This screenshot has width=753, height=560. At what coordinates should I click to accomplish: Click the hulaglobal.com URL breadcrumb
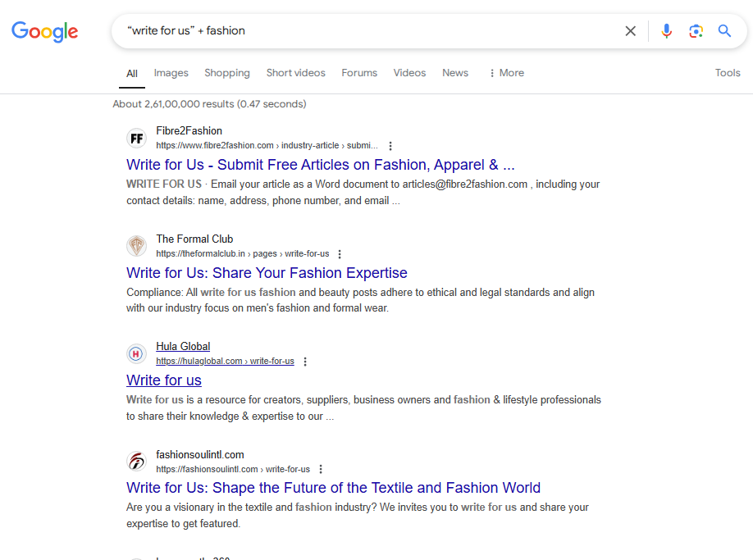point(225,361)
